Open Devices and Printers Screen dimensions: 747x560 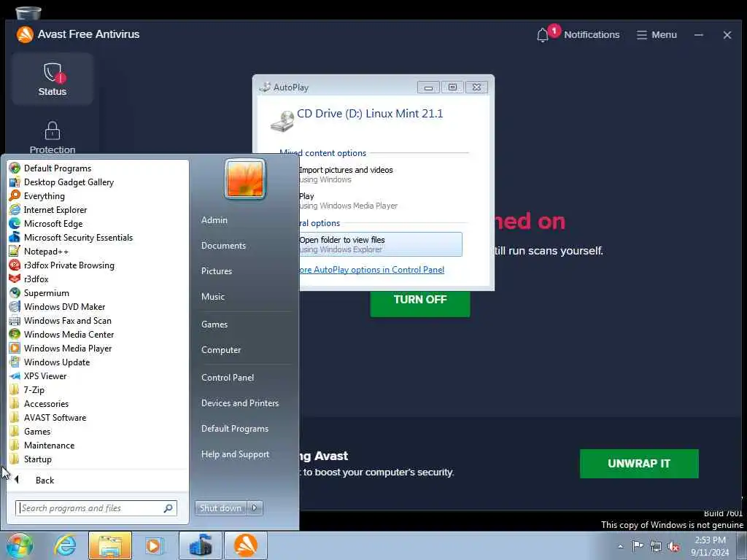[x=240, y=402]
